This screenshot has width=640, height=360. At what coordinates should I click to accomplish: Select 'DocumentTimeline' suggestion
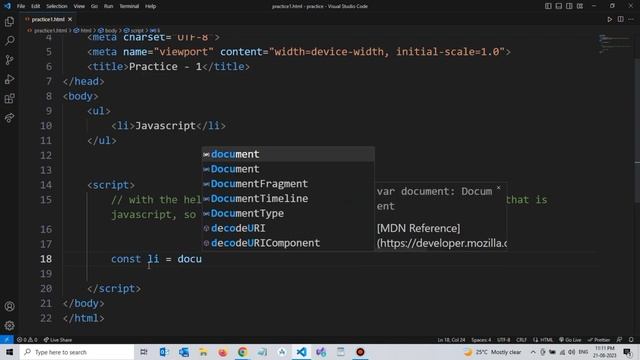[x=288, y=198]
